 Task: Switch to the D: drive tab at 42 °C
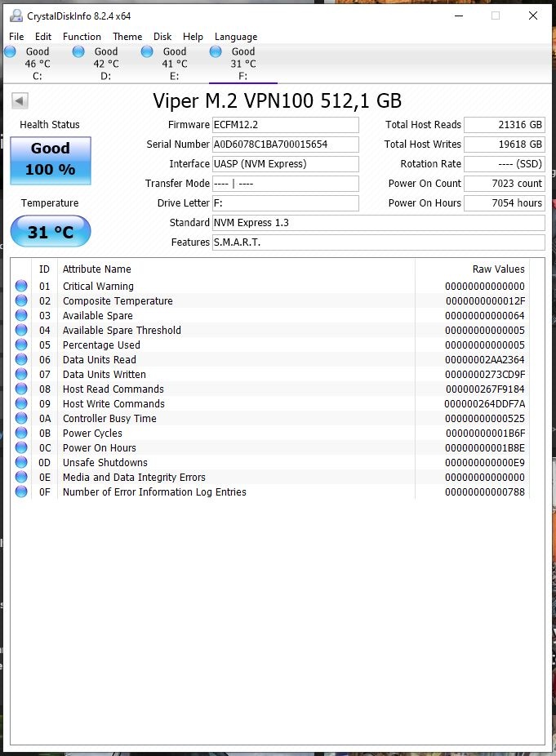click(x=105, y=64)
